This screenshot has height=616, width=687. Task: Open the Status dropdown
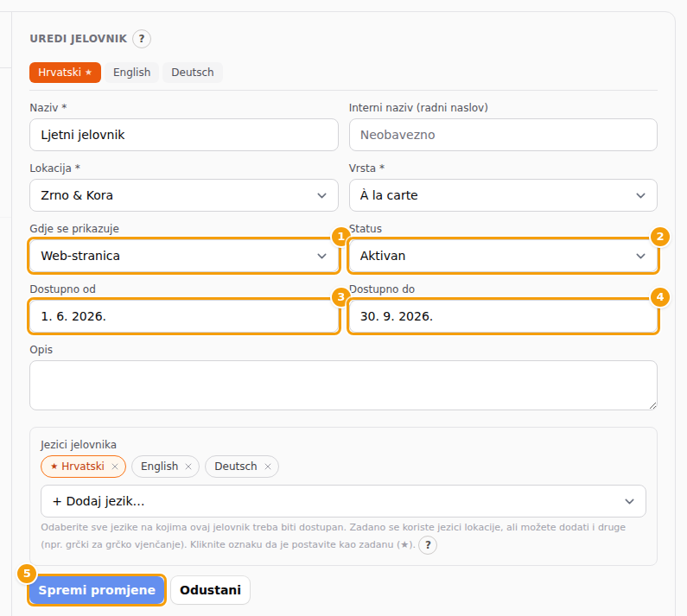click(x=503, y=256)
